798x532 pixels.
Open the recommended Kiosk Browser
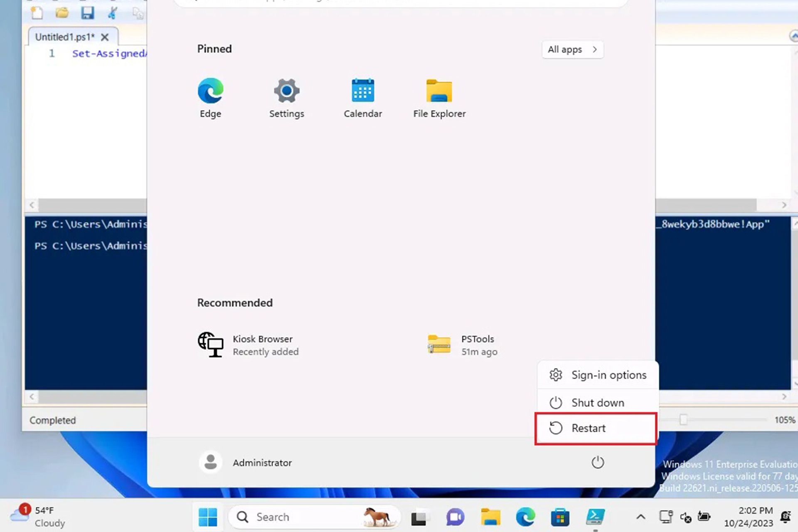pyautogui.click(x=249, y=345)
